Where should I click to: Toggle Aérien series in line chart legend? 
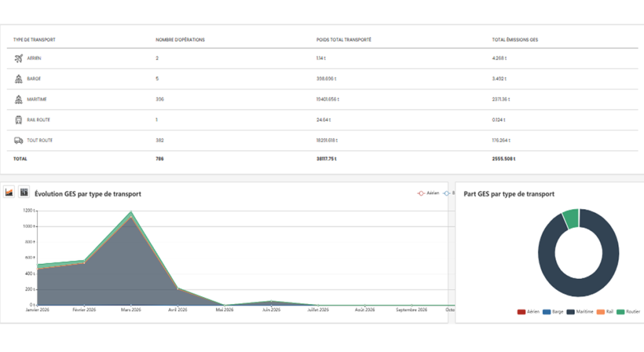click(x=428, y=193)
